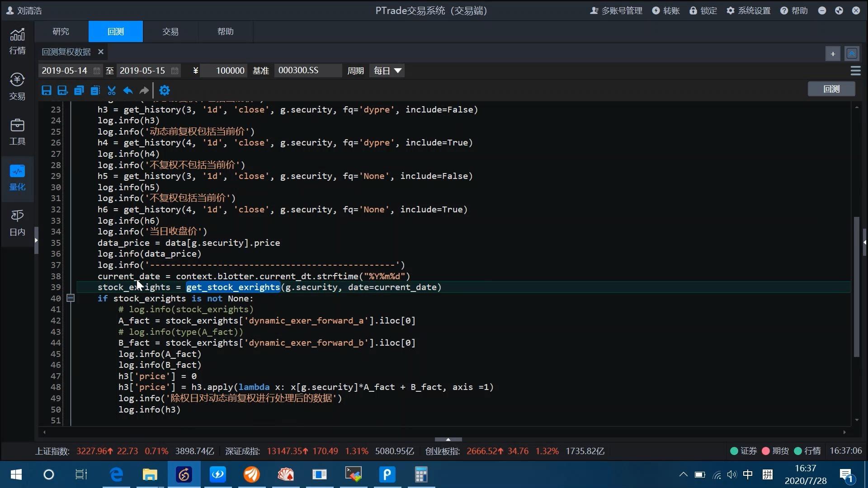868x488 pixels.
Task: Open Windows Start menu
Action: [x=16, y=474]
